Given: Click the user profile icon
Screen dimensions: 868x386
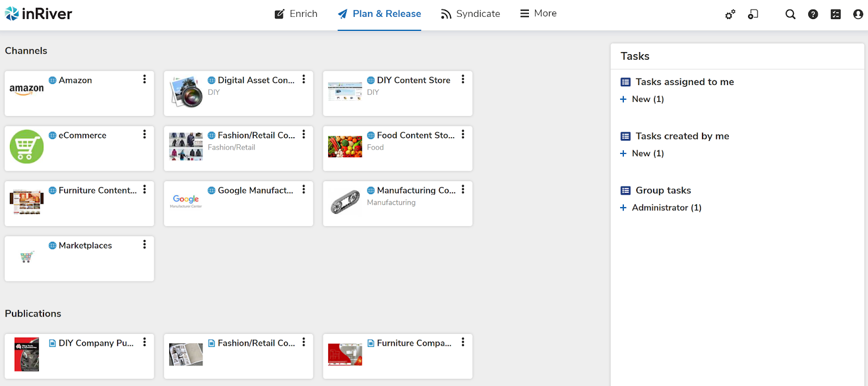Looking at the screenshot, I should tap(858, 14).
